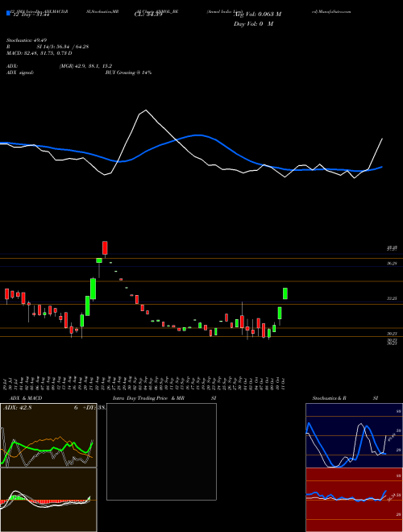Open the blue Stochastics chart panel

pyautogui.click(x=354, y=435)
